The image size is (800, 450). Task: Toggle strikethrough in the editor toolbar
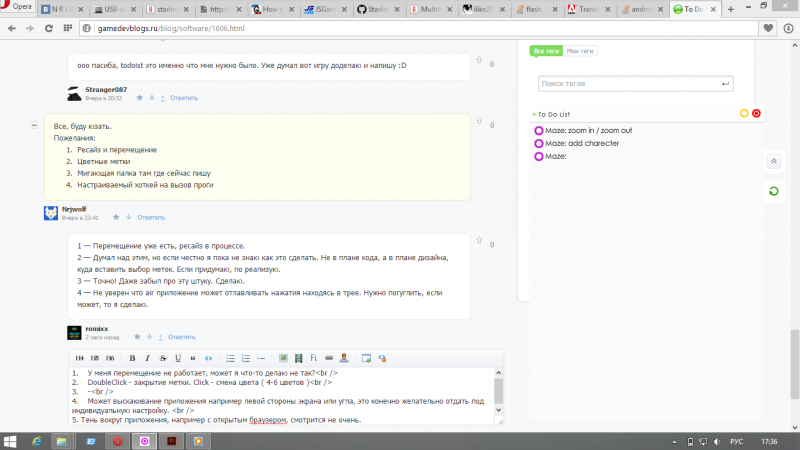click(x=163, y=357)
